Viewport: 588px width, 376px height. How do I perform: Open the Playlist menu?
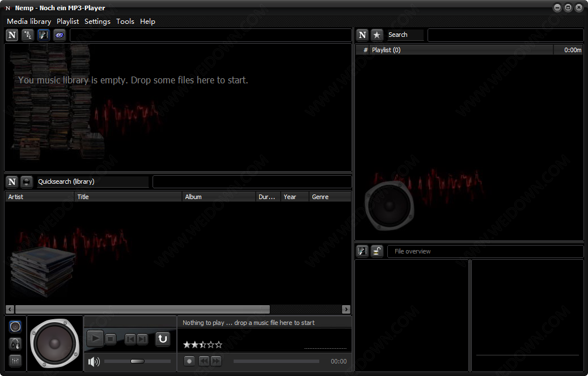pos(68,22)
